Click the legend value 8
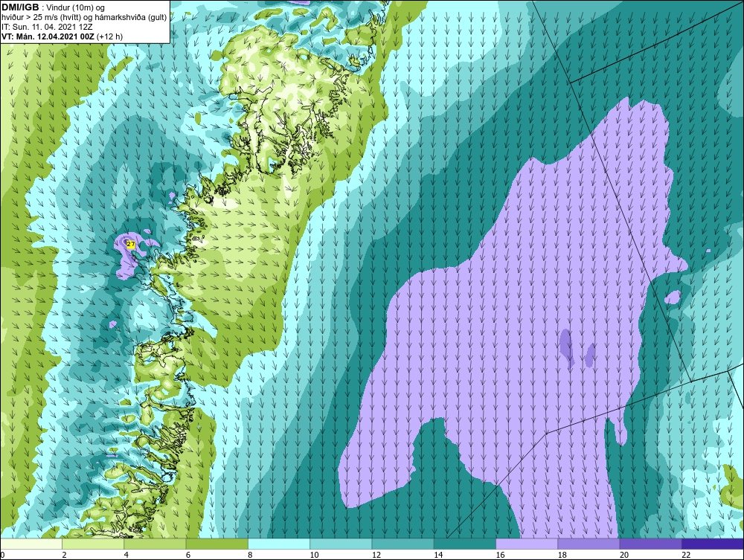 coord(250,556)
